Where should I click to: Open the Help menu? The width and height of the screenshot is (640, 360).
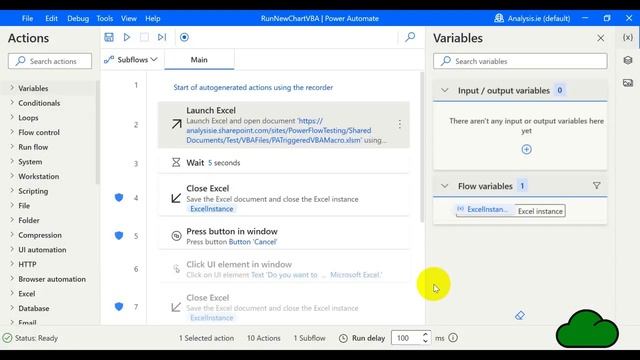[153, 18]
